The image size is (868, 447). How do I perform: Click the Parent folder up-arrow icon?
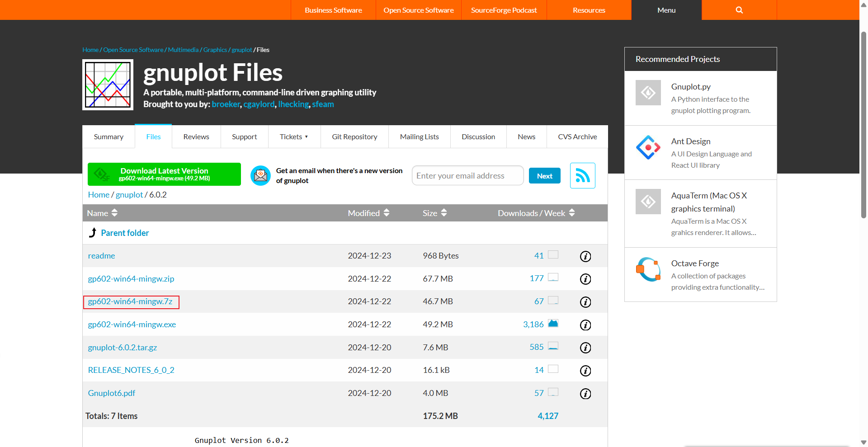[x=93, y=233]
